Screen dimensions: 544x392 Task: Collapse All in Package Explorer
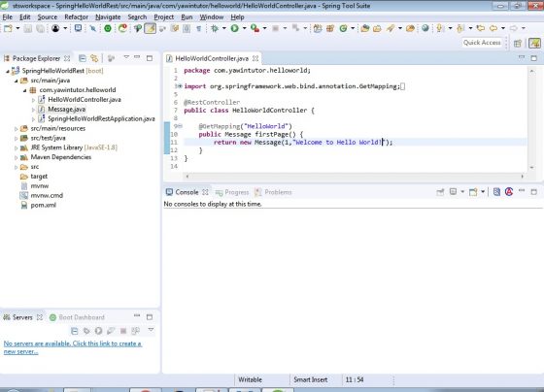(x=83, y=58)
